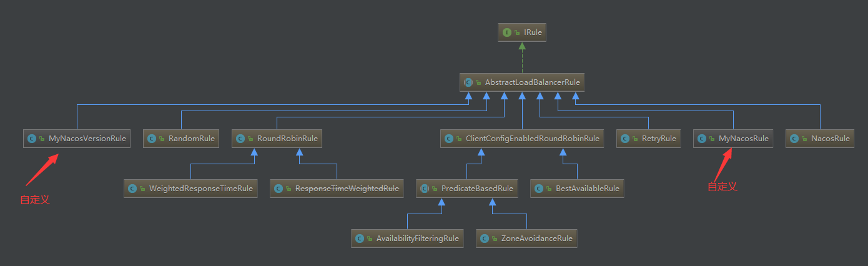This screenshot has width=868, height=266.
Task: Select the text BestAvailableRule
Action: (x=587, y=188)
